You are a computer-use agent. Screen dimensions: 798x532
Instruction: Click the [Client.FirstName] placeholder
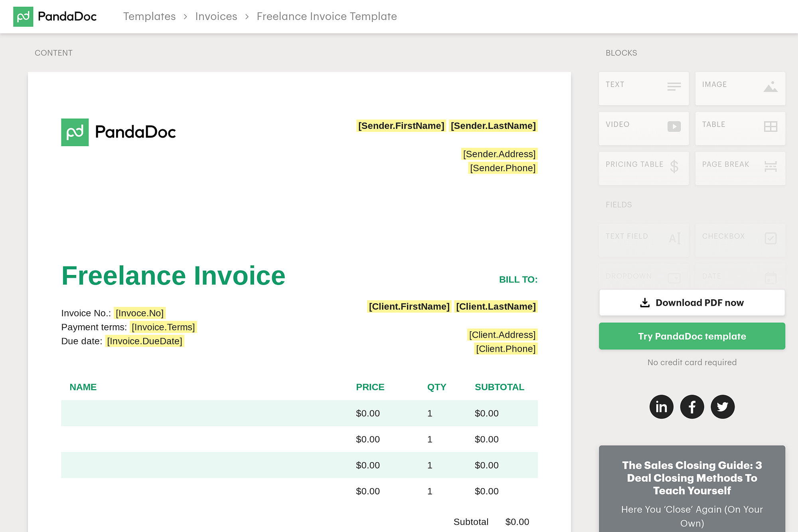[409, 307]
